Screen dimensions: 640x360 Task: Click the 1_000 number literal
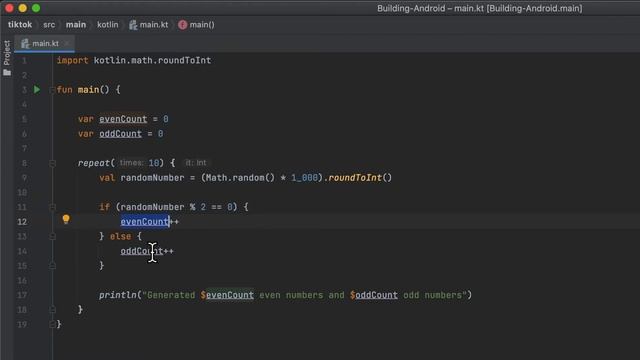pos(304,178)
